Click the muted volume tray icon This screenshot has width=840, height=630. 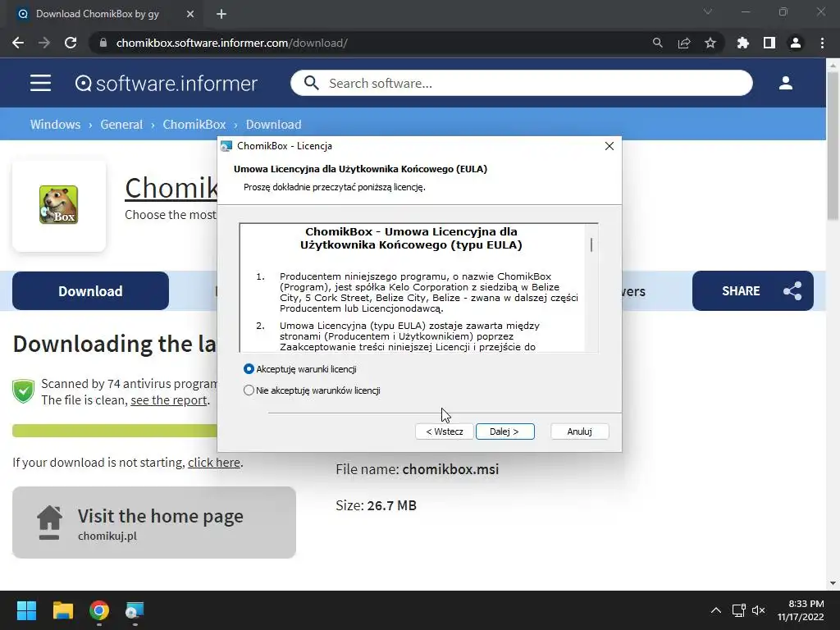tap(758, 610)
